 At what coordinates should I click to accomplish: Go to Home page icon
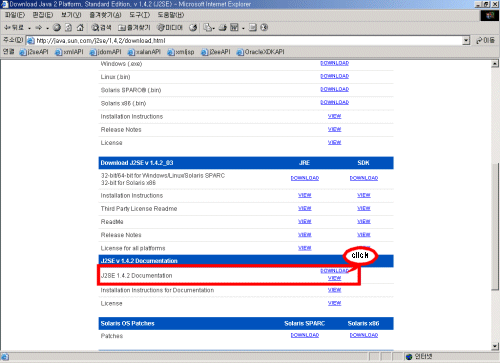(x=80, y=28)
